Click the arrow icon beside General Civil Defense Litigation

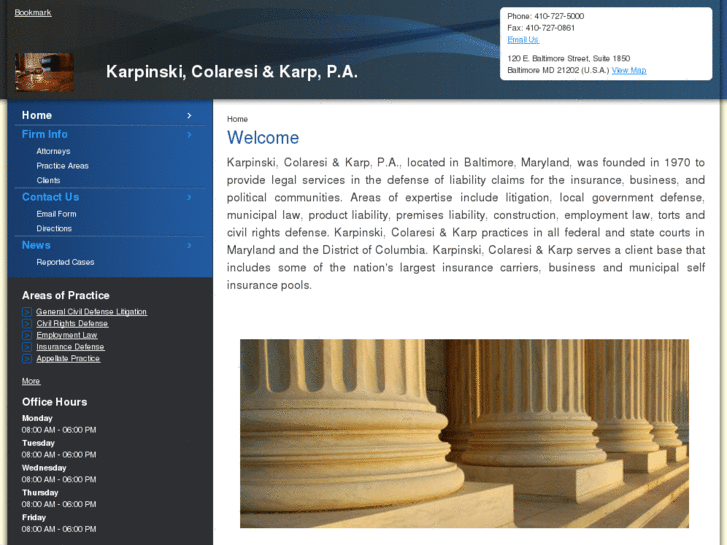[x=27, y=312]
